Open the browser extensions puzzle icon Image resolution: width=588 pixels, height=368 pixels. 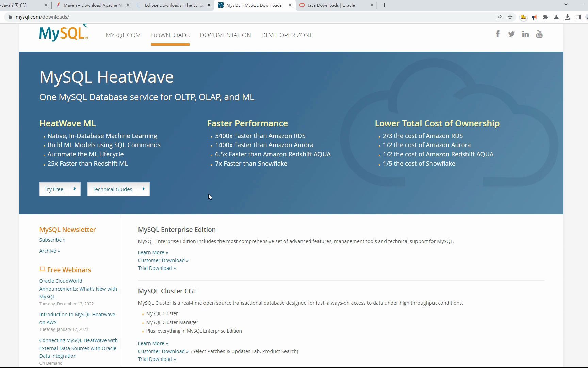click(546, 17)
